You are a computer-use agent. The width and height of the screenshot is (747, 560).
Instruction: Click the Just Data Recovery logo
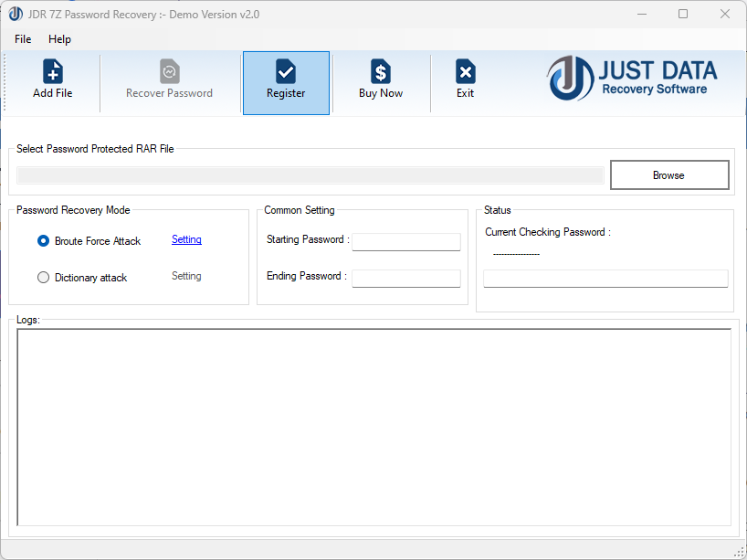click(x=633, y=79)
